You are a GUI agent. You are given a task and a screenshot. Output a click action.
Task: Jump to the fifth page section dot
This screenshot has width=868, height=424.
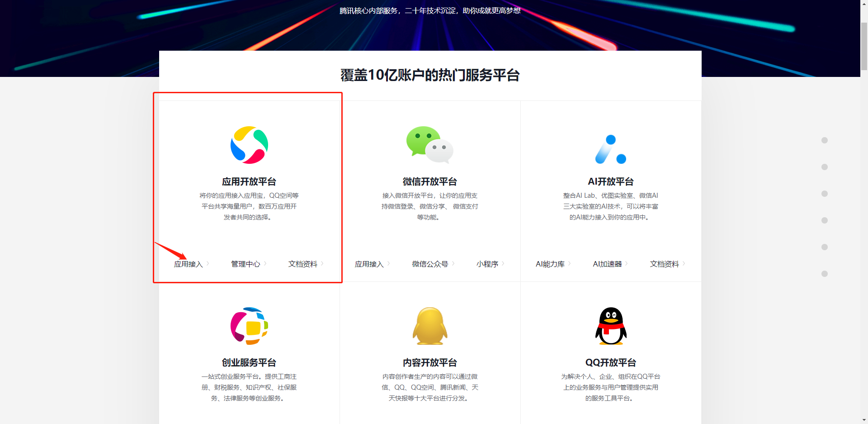pos(825,247)
